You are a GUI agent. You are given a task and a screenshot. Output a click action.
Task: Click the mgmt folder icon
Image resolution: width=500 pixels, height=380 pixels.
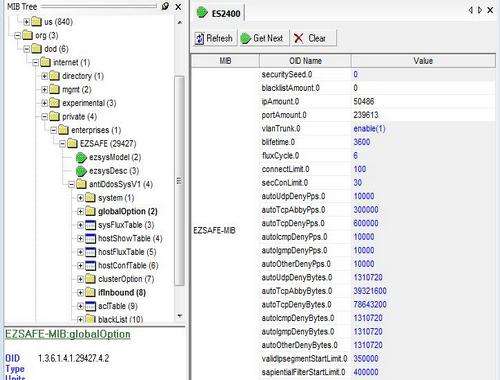point(54,89)
